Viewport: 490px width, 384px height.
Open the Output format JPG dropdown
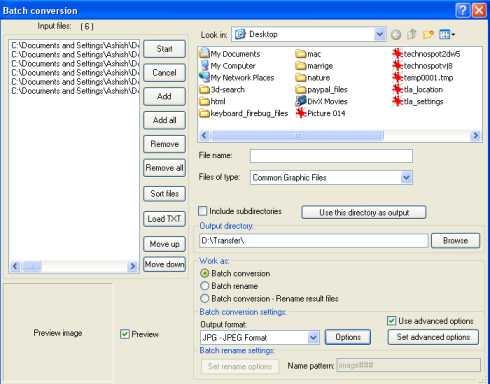coord(313,338)
